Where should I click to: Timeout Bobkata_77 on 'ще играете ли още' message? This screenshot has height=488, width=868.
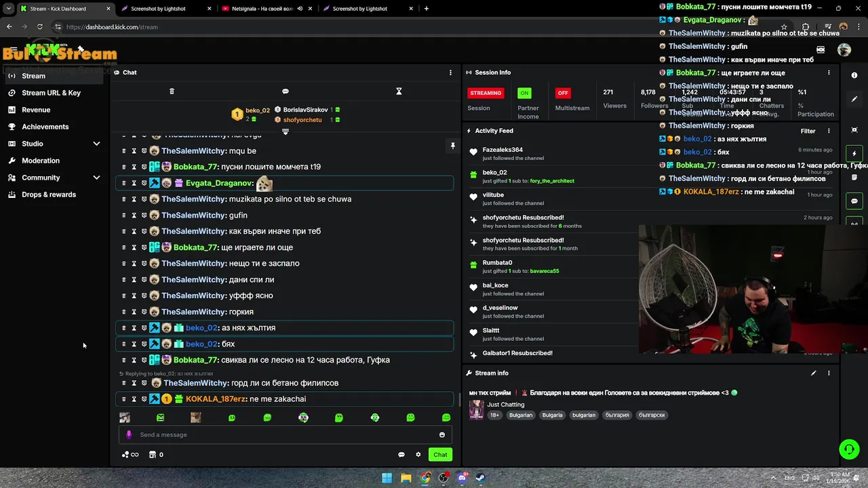click(134, 247)
